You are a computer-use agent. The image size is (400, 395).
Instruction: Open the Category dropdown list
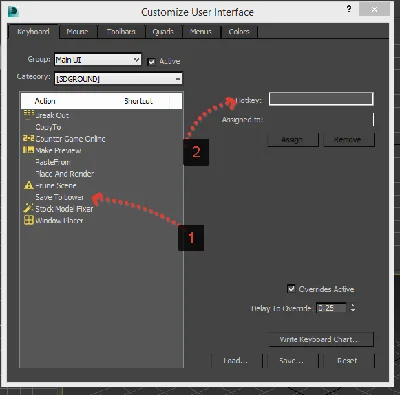point(118,79)
